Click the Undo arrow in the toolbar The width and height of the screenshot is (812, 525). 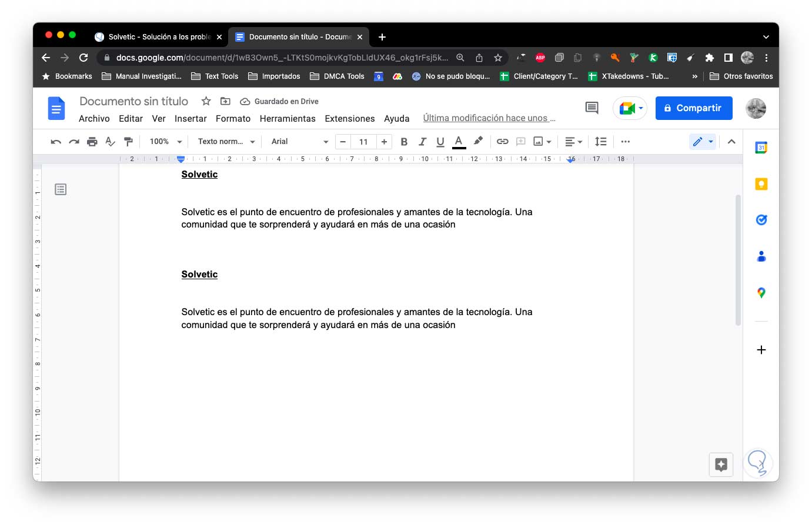pyautogui.click(x=56, y=142)
